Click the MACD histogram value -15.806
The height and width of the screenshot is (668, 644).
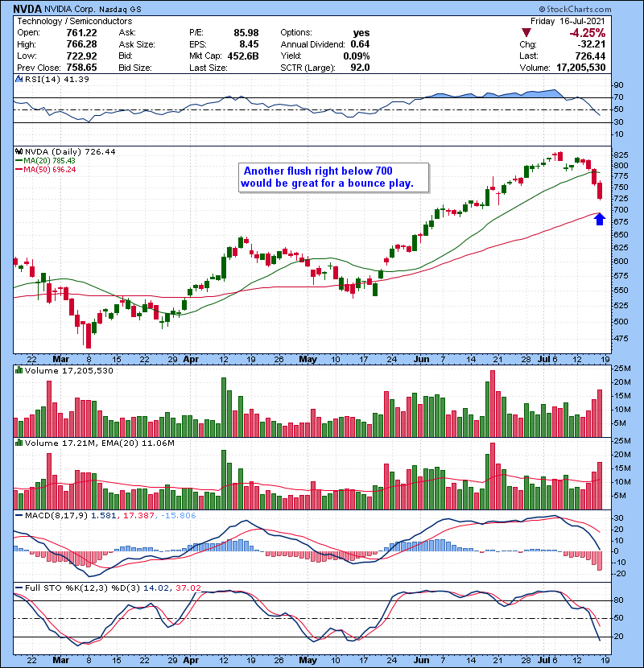[x=178, y=515]
